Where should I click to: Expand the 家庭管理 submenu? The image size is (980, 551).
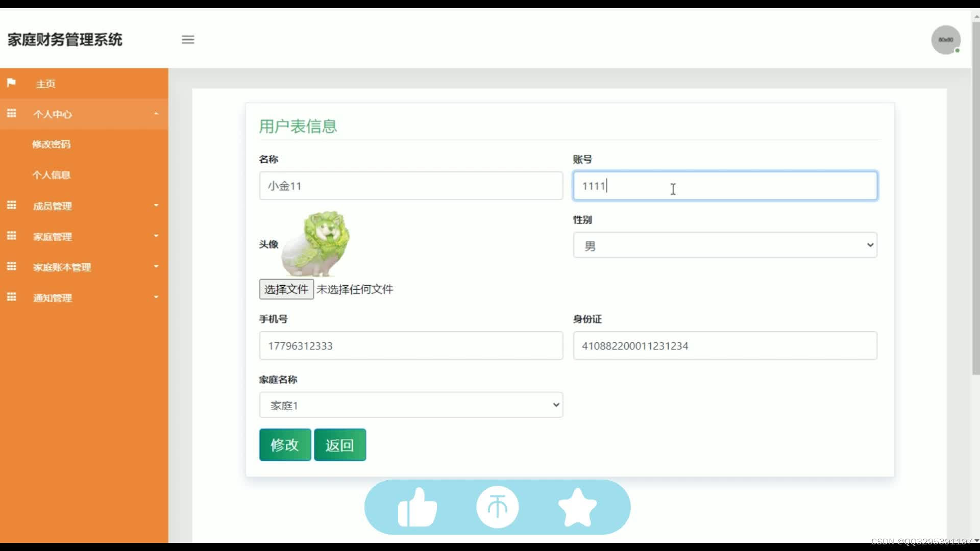(84, 236)
